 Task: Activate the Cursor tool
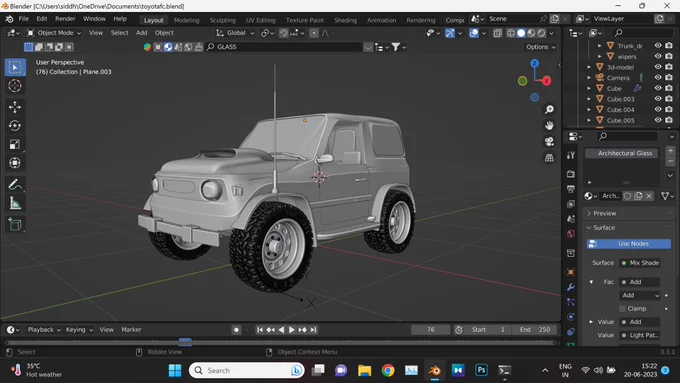tap(15, 86)
